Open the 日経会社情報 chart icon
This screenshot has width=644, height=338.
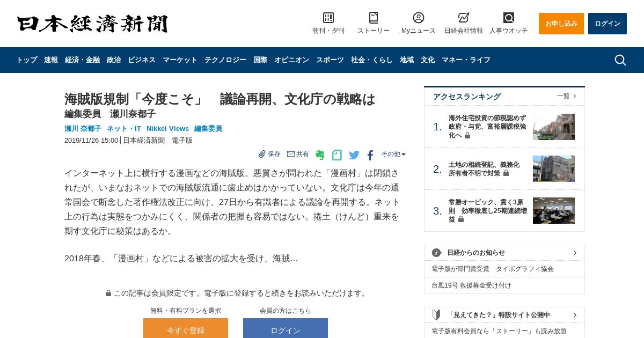(x=464, y=18)
